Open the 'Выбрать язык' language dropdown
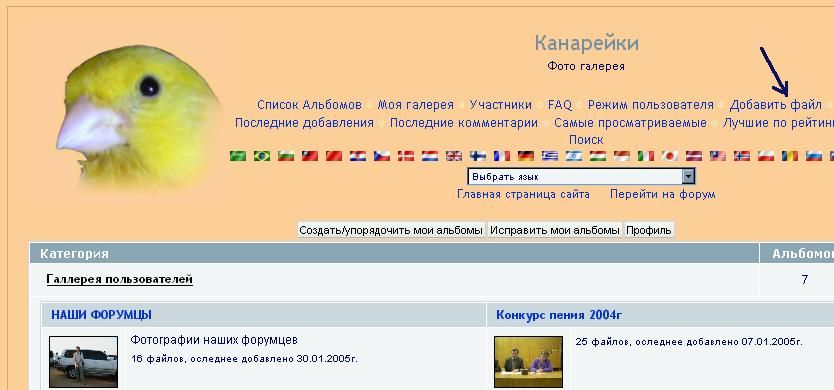 [x=581, y=177]
